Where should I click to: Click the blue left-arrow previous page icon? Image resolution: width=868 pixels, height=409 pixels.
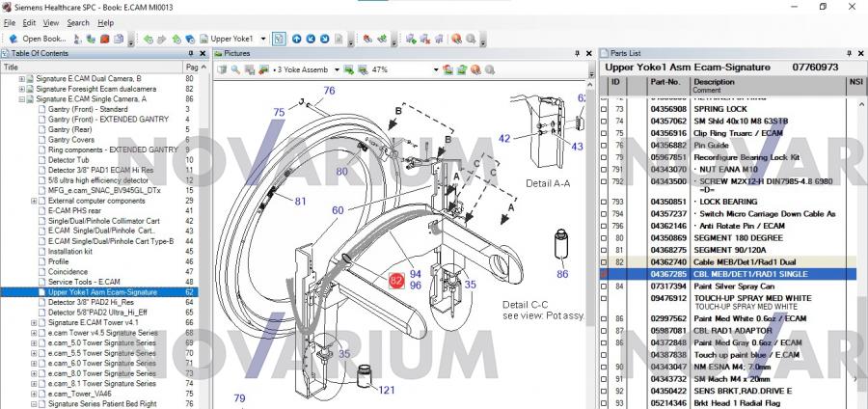pyautogui.click(x=311, y=40)
